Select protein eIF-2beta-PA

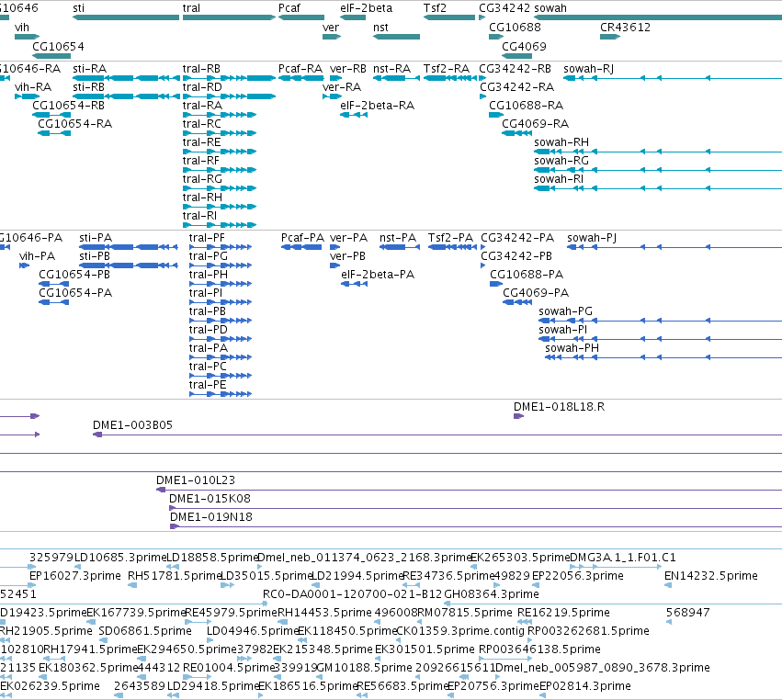354,284
